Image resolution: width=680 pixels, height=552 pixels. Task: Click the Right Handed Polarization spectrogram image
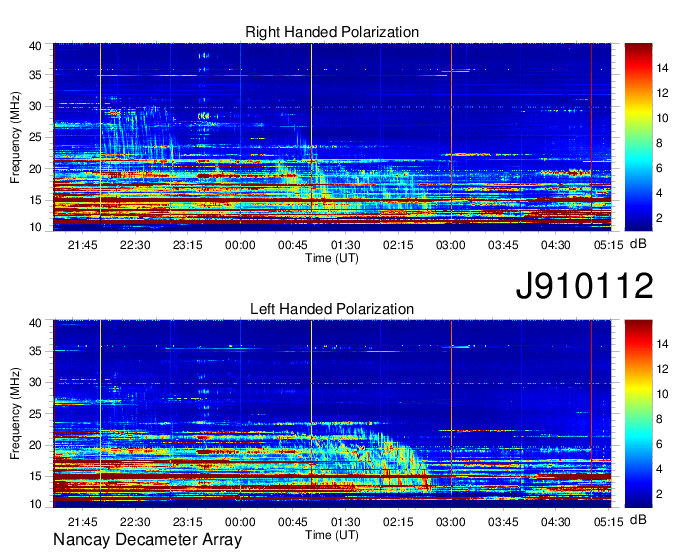click(x=332, y=137)
